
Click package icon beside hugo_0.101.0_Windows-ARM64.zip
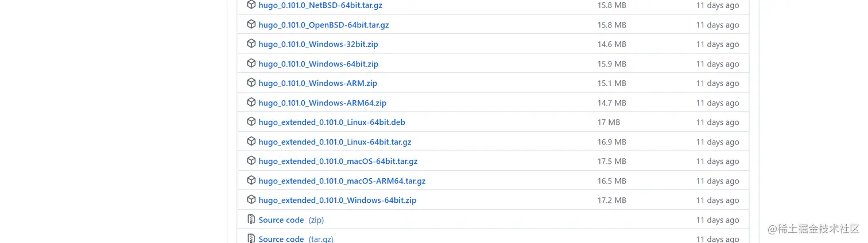click(251, 102)
